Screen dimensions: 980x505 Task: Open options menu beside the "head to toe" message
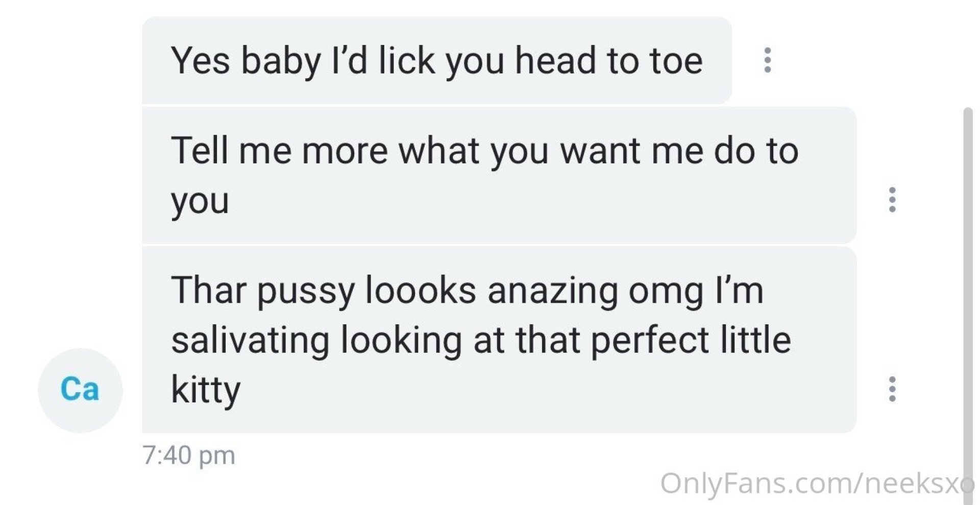767,60
